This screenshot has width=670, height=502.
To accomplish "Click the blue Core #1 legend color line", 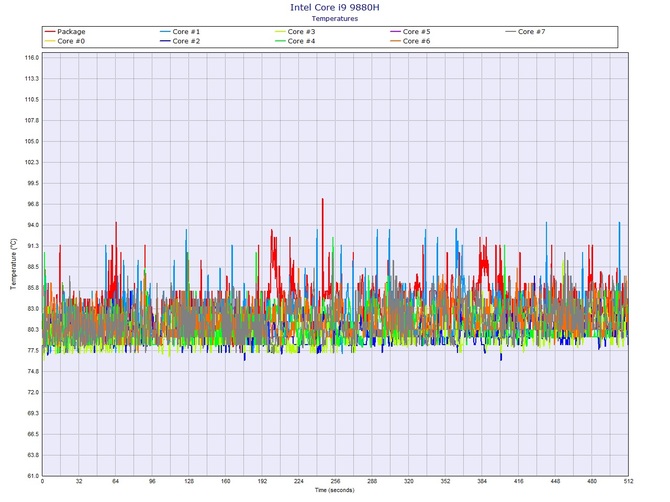I will 165,32.
